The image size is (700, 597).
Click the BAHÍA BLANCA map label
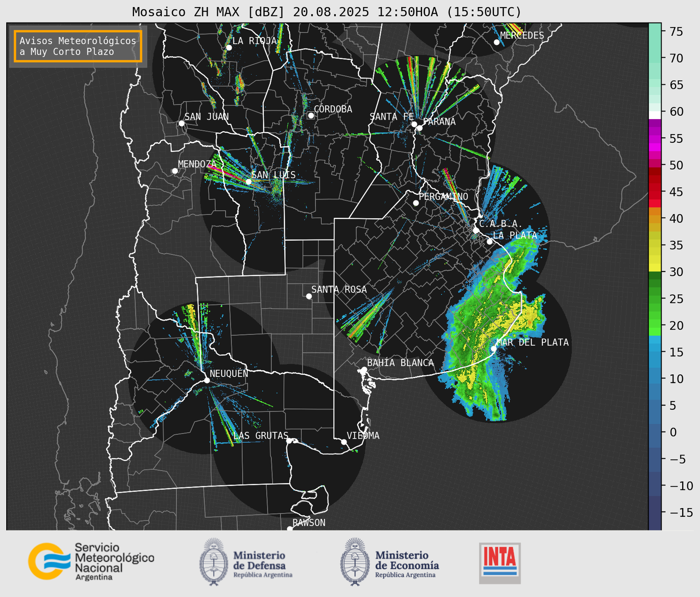click(x=400, y=363)
